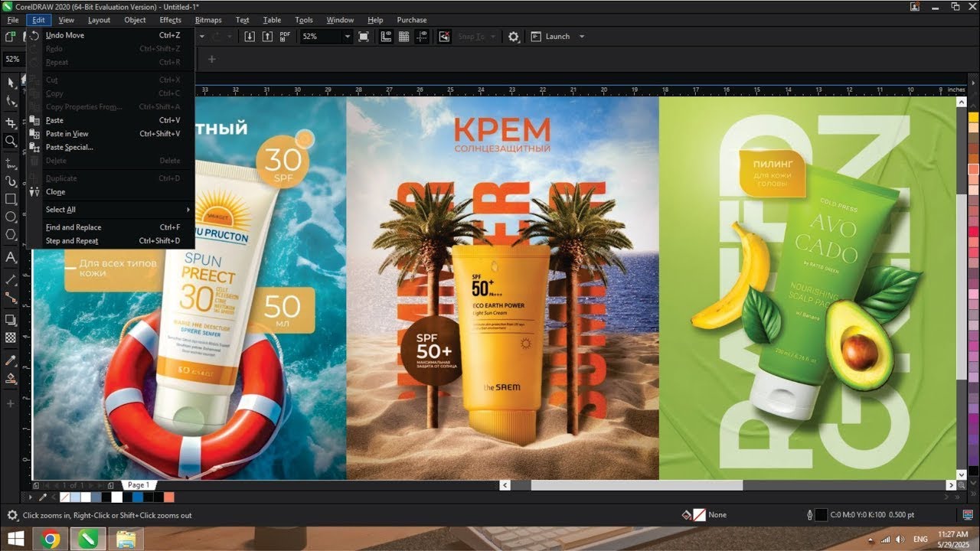Toggle Show rulers button
The width and height of the screenshot is (980, 551).
[386, 36]
